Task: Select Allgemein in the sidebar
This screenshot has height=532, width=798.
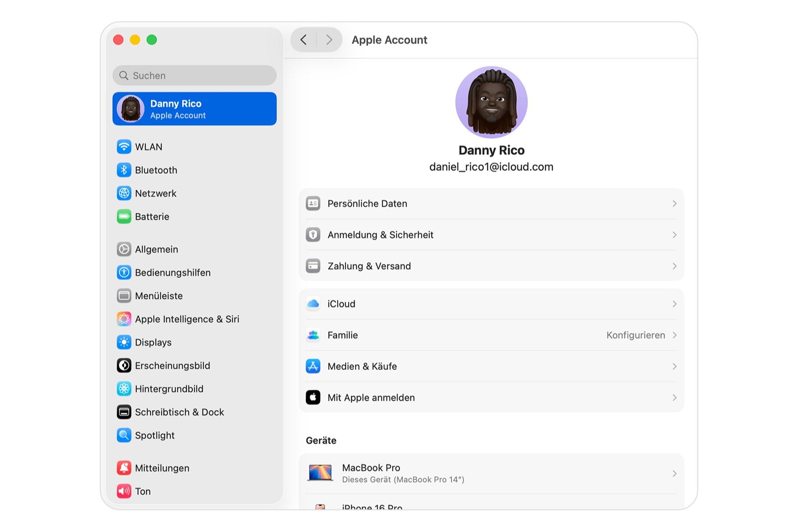Action: point(156,249)
